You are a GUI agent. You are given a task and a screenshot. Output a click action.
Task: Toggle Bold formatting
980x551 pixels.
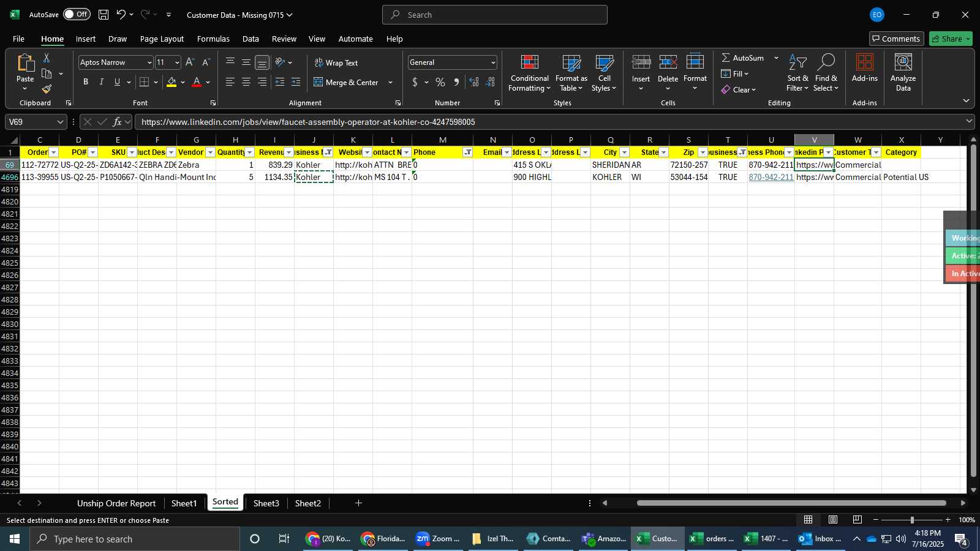tap(86, 82)
